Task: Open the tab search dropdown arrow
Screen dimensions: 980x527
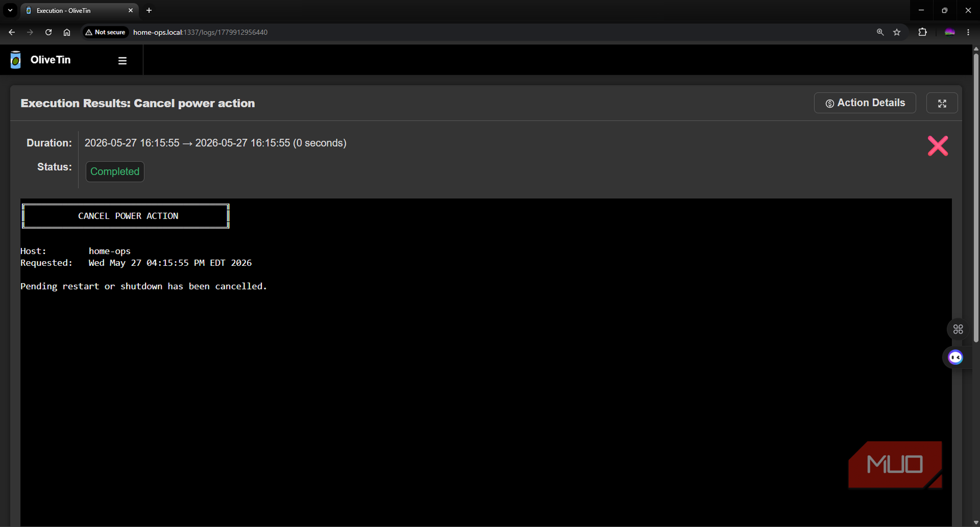Action: click(x=10, y=10)
